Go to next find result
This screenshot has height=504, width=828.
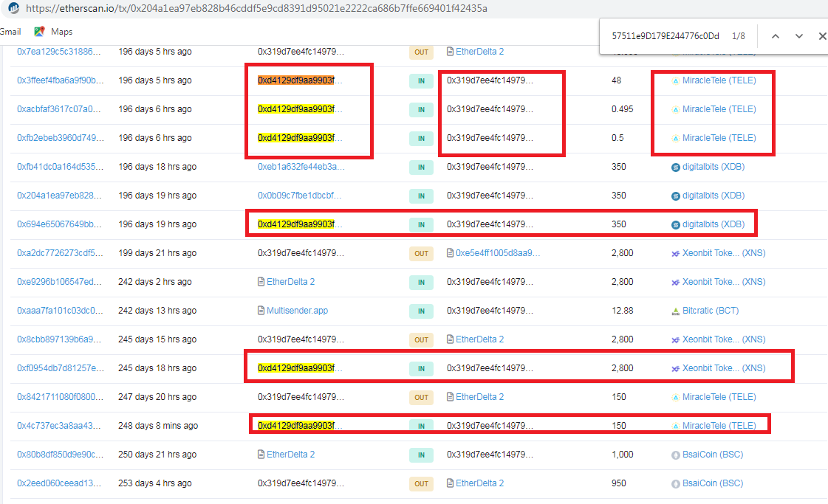point(799,36)
